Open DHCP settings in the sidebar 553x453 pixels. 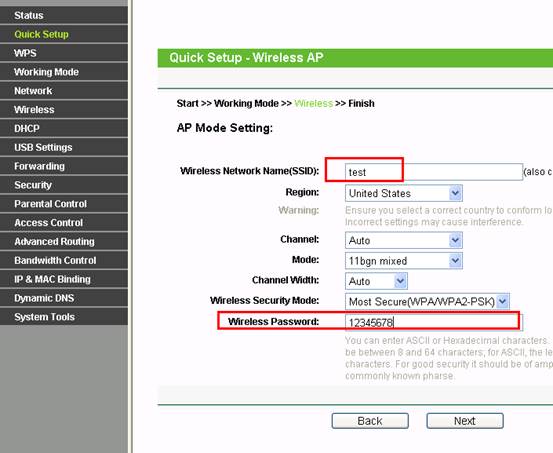pyautogui.click(x=64, y=128)
